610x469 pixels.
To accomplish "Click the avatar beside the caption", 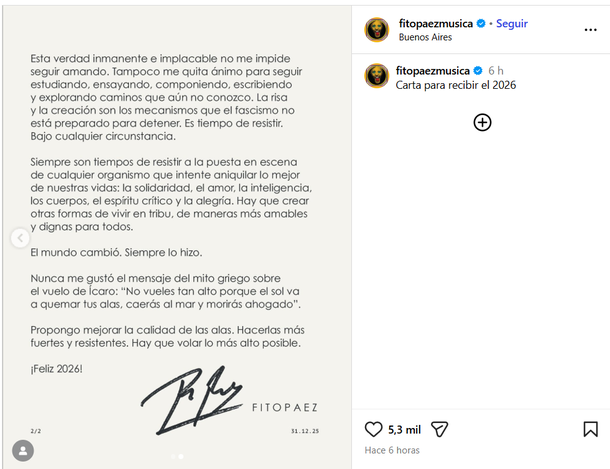I will click(376, 76).
